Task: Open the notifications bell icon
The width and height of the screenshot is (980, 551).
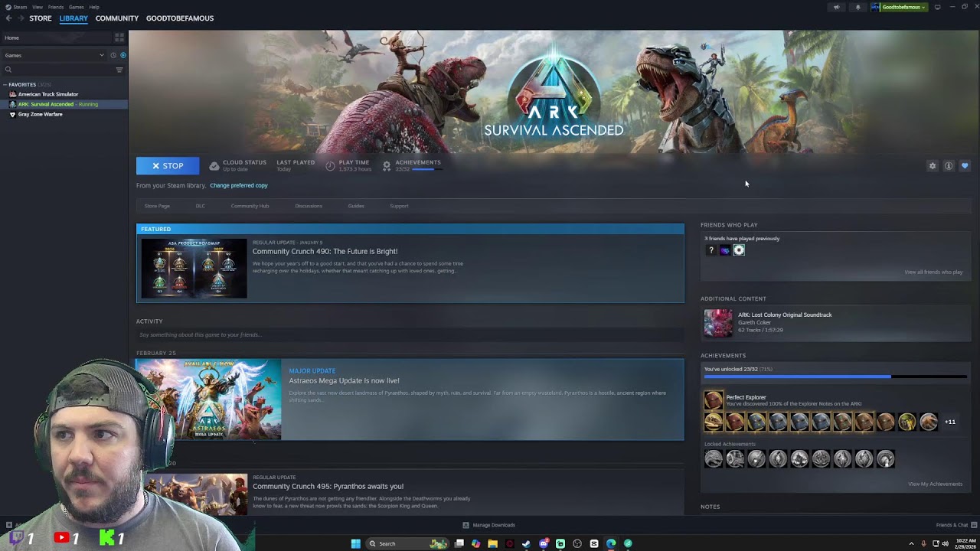Action: [857, 7]
